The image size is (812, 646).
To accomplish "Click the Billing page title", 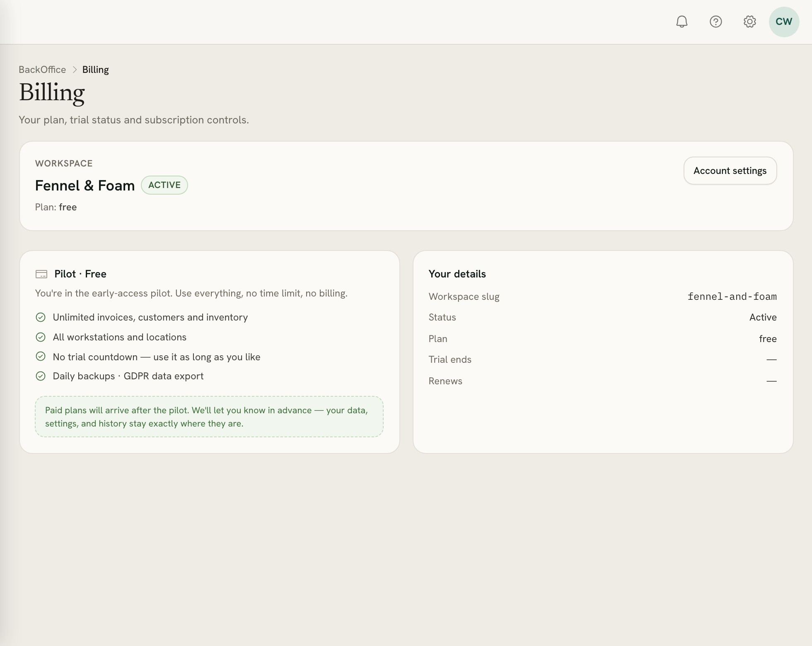I will click(x=52, y=93).
